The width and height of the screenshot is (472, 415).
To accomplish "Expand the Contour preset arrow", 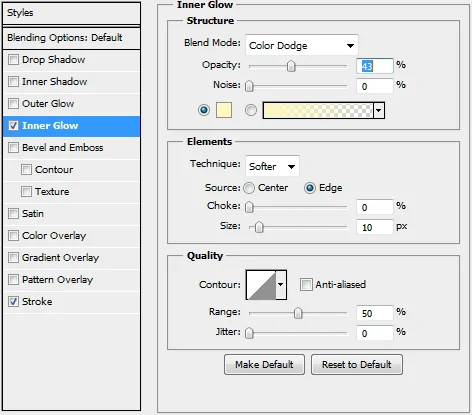I will point(281,285).
